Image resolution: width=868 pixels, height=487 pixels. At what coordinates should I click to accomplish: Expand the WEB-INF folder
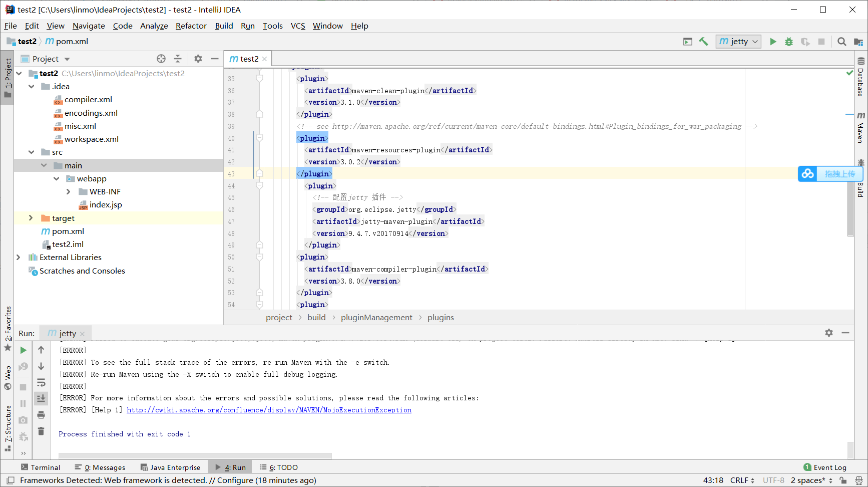69,191
